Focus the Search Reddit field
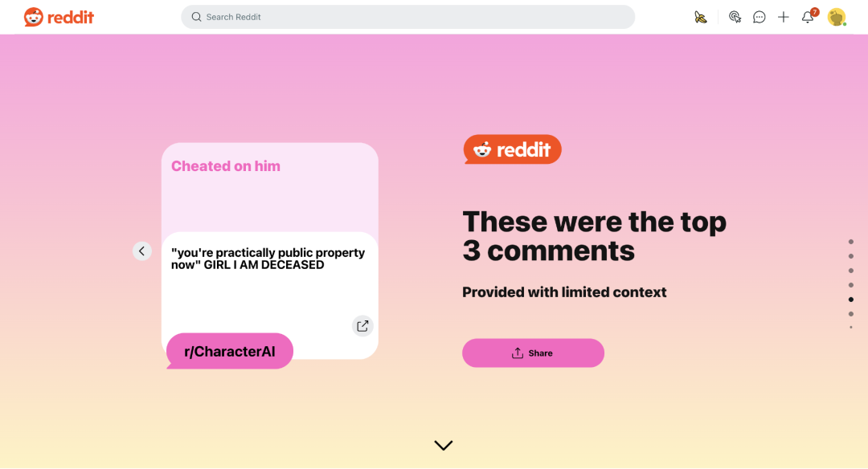Image resolution: width=868 pixels, height=469 pixels. coord(407,17)
